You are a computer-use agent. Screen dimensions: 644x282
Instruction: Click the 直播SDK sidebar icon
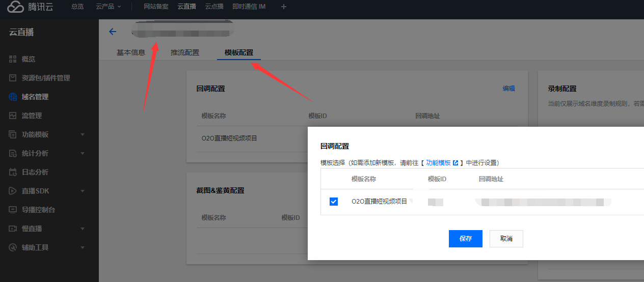13,191
